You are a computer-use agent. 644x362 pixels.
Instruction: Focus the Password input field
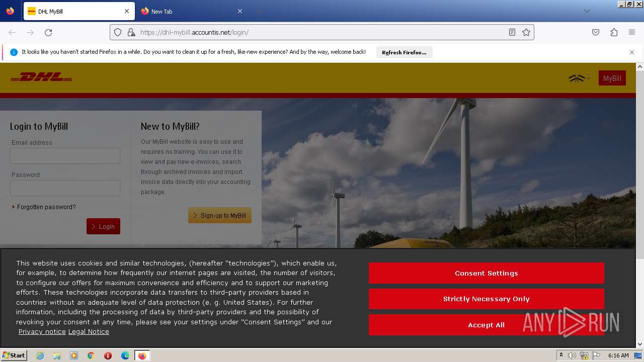pos(65,188)
